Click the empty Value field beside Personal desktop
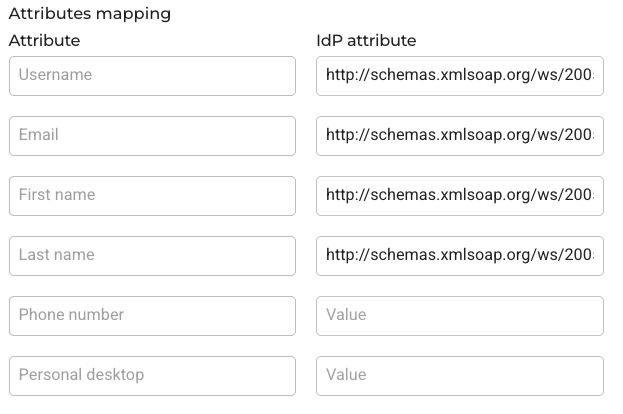 (x=460, y=376)
